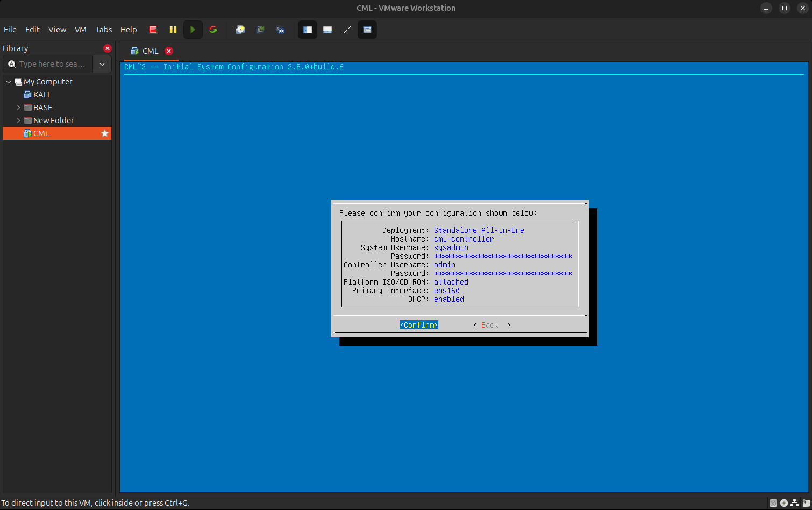Image resolution: width=812 pixels, height=510 pixels.
Task: Open the library search filter dropdown
Action: (102, 64)
